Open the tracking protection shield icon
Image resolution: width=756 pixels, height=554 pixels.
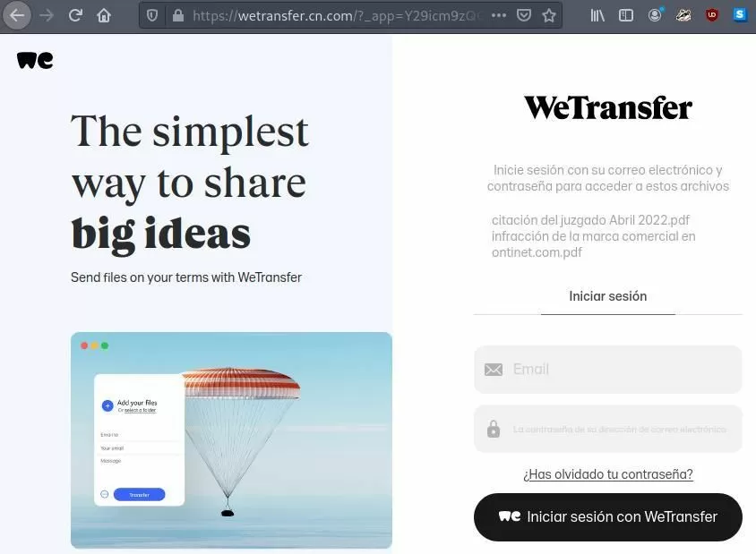tap(152, 16)
